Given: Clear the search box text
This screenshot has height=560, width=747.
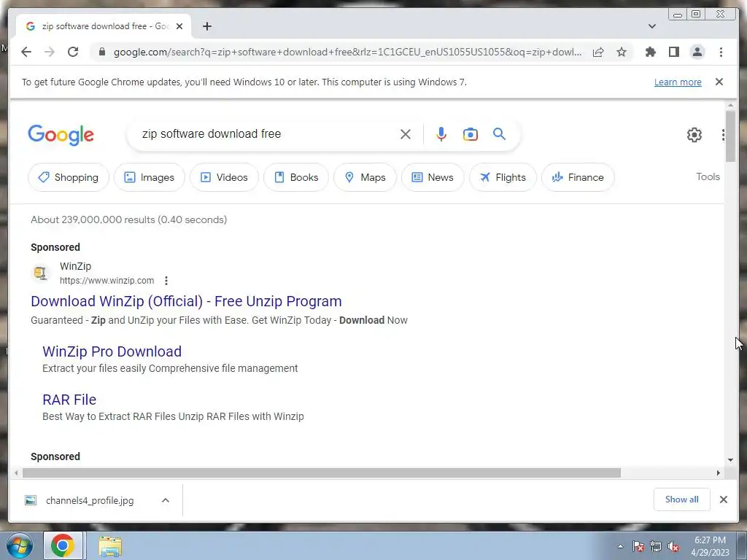Looking at the screenshot, I should pyautogui.click(x=406, y=134).
